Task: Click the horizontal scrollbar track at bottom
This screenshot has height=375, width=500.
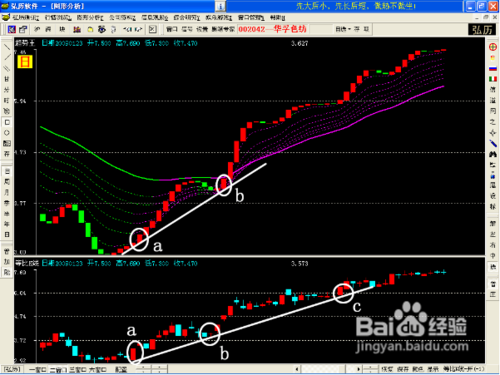Action: (328, 369)
